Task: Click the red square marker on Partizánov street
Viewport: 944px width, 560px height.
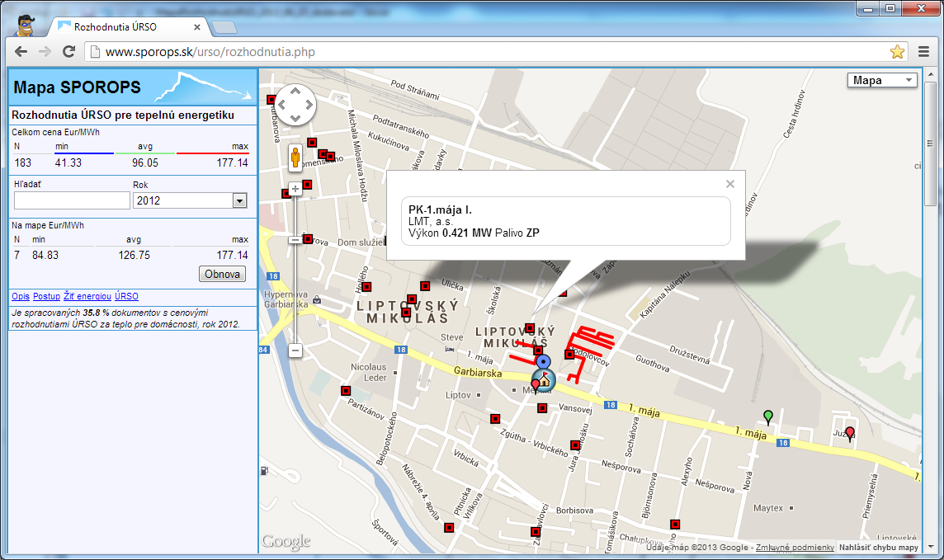Action: pos(346,390)
